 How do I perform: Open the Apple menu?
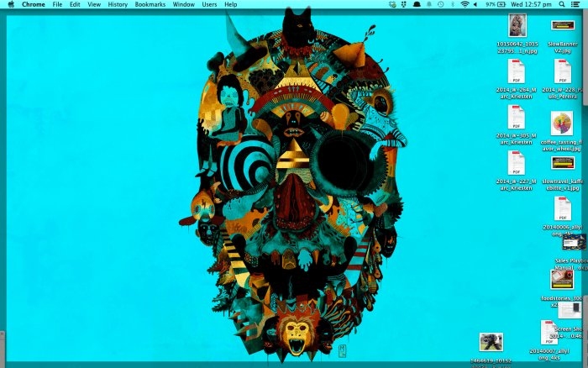11,4
